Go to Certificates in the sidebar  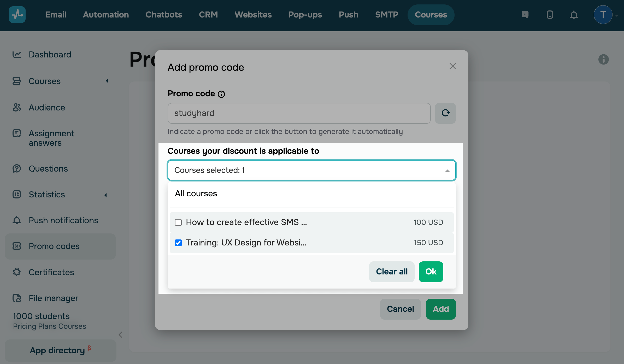point(51,272)
